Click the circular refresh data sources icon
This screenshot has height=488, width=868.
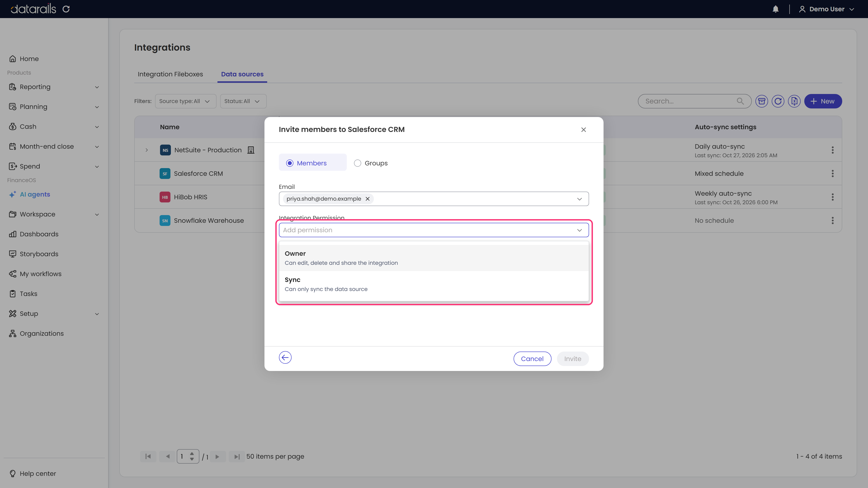(x=778, y=101)
